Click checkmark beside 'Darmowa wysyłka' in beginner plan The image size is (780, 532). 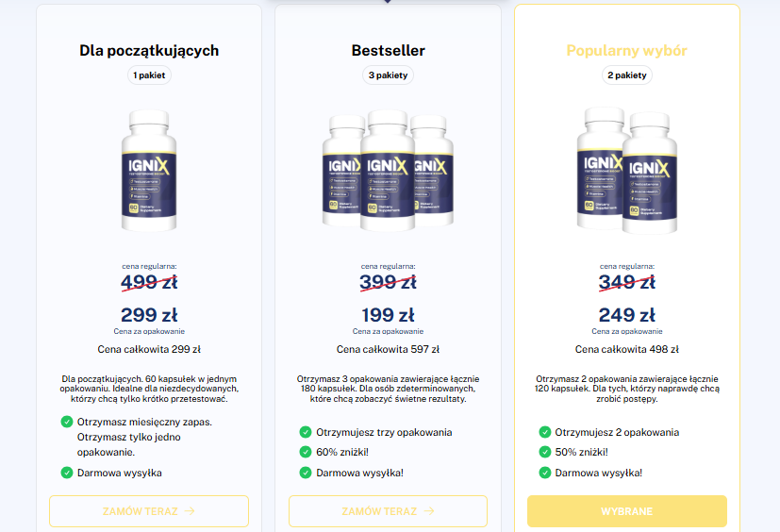coord(66,473)
